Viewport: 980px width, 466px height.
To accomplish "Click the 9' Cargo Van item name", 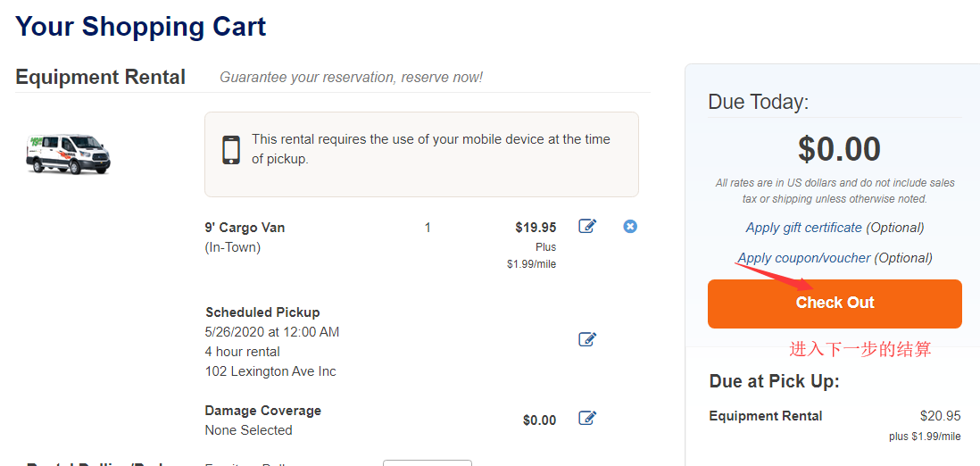I will click(245, 228).
